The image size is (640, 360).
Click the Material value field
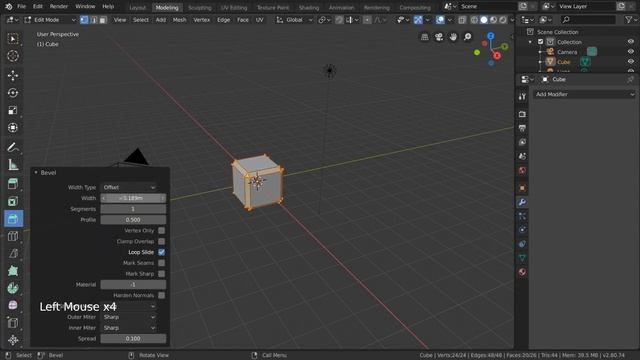[133, 284]
